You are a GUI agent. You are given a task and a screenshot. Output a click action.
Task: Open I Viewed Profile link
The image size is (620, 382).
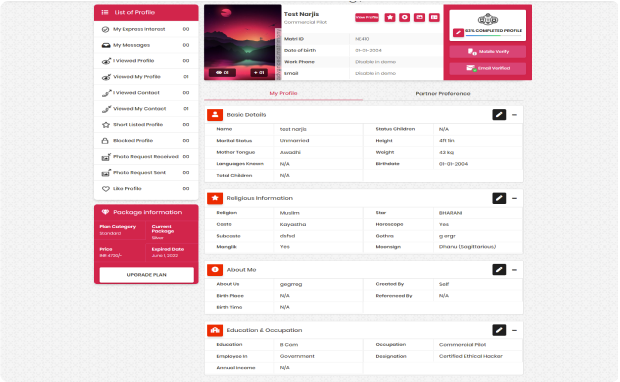click(x=146, y=61)
